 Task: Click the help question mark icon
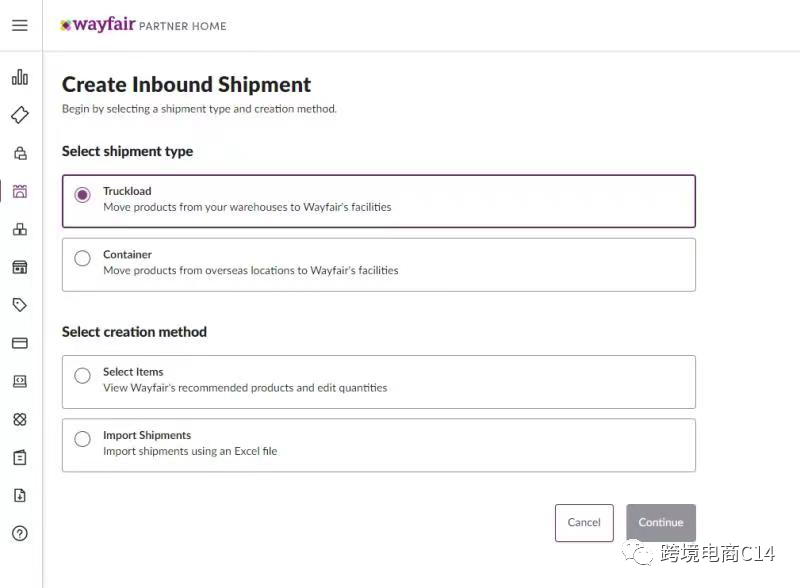coord(20,533)
